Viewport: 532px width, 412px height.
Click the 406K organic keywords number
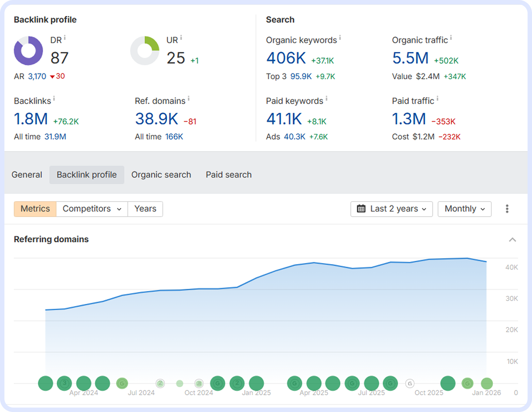point(286,58)
